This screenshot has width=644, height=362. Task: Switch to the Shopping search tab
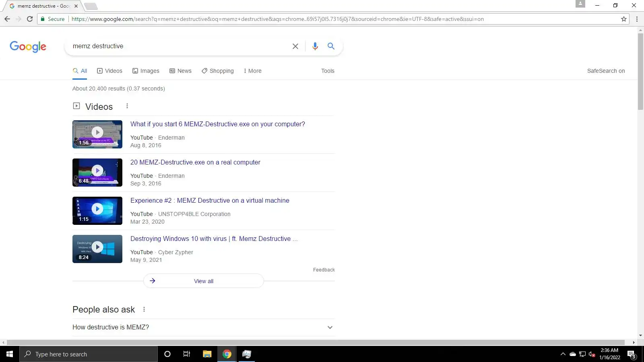tap(217, 71)
